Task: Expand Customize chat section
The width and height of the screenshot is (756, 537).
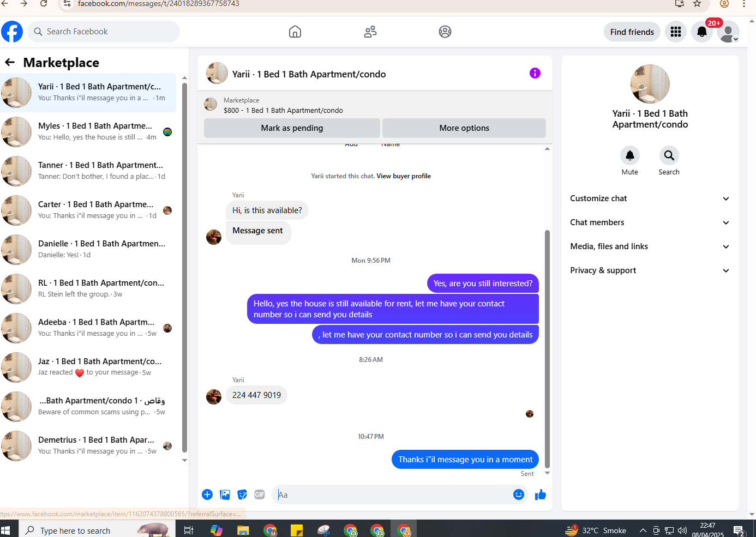Action: [650, 198]
